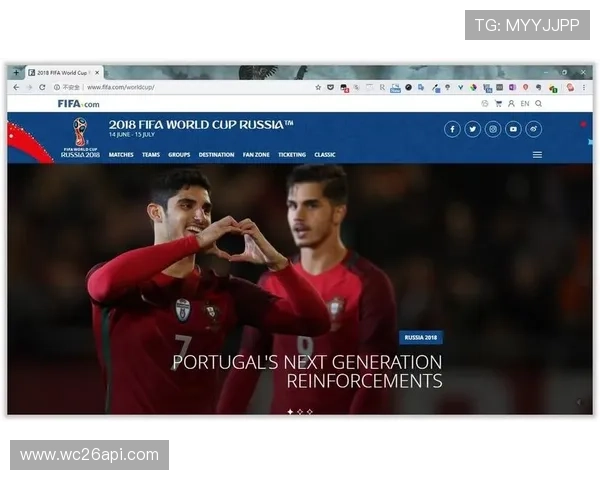Open the TEAMS menu item

(151, 155)
